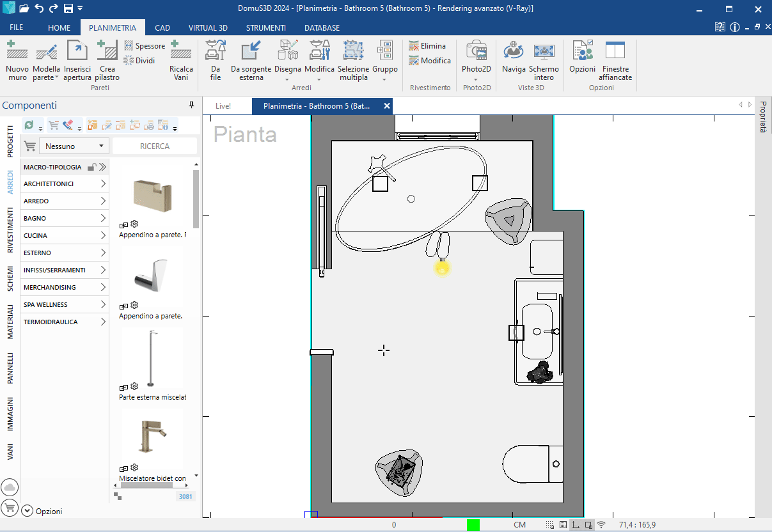The image size is (772, 532).
Task: Click the RICERCA search field
Action: (x=155, y=146)
